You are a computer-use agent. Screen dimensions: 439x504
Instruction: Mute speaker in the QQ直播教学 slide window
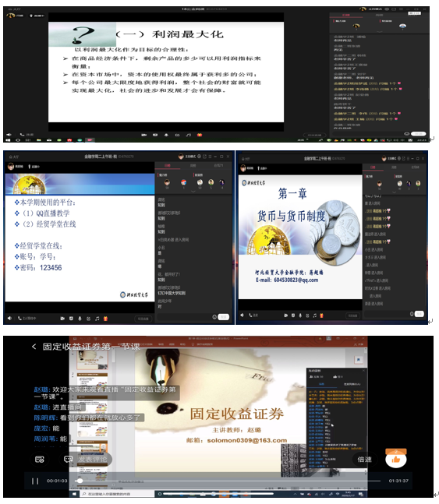tap(9, 318)
